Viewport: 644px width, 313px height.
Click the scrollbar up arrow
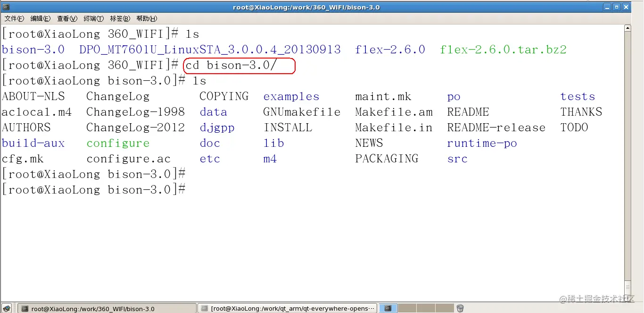click(x=627, y=28)
